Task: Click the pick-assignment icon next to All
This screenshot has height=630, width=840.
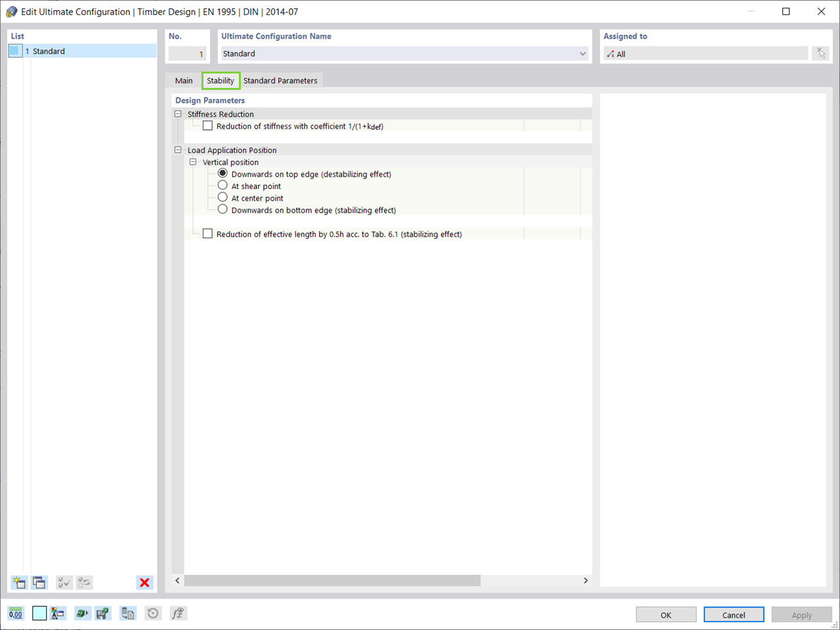Action: click(821, 54)
